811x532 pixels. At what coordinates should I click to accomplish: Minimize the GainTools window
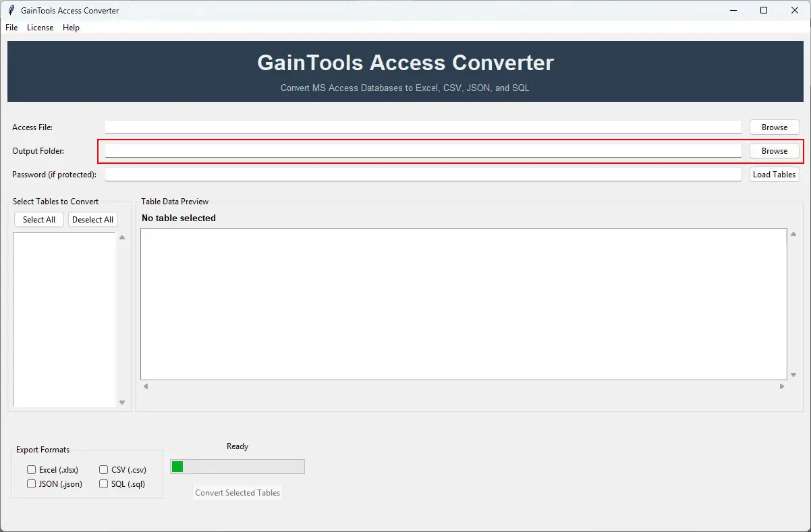(x=732, y=10)
